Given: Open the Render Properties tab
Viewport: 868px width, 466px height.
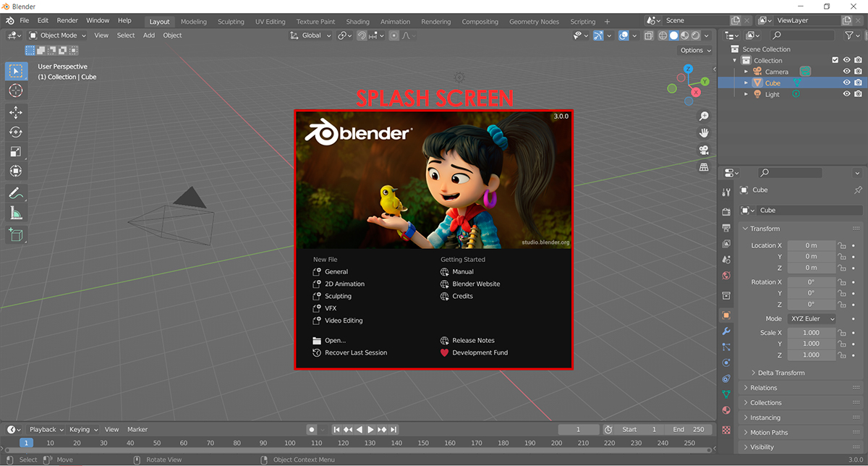Looking at the screenshot, I should pos(726,212).
